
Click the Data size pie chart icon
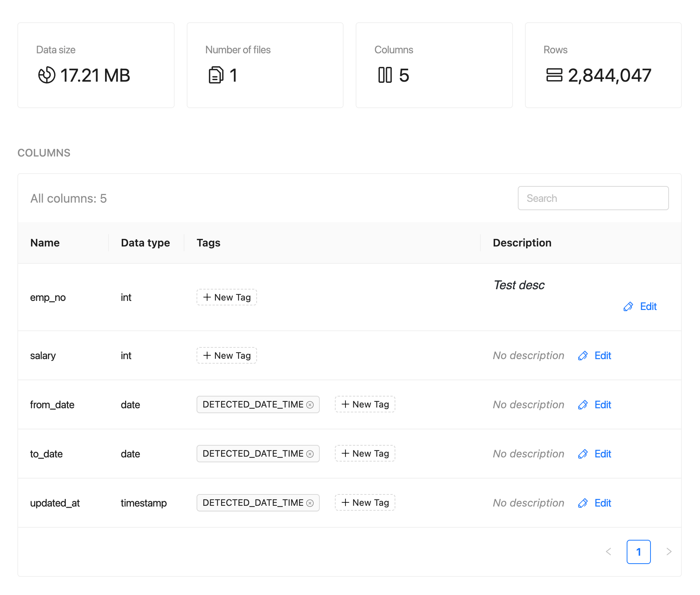(x=46, y=75)
